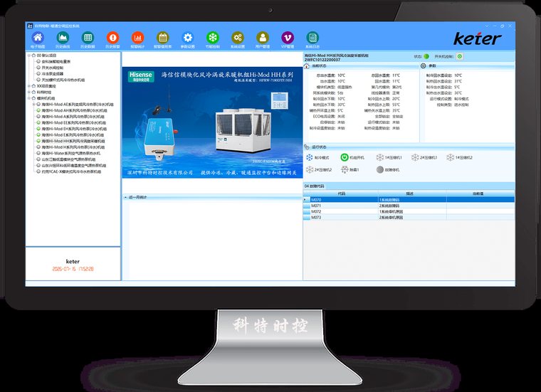
Task: Click the grey fault shutdown indicator
Action: [380, 169]
